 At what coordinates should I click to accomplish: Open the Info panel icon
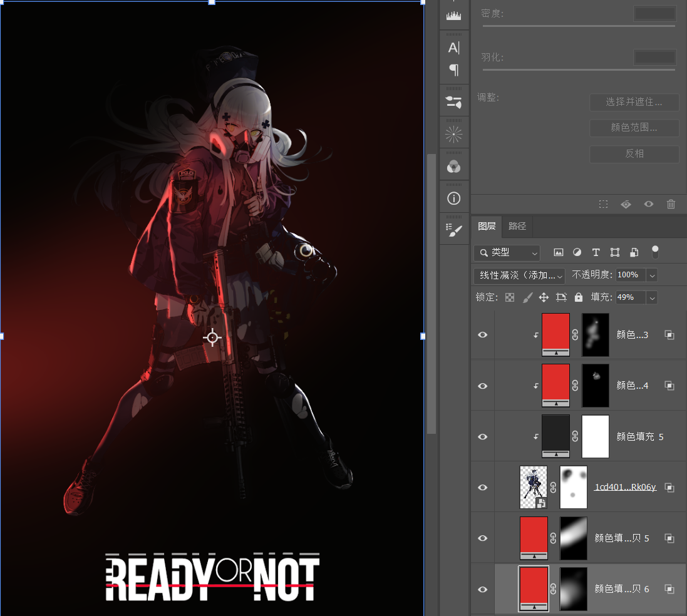454,198
